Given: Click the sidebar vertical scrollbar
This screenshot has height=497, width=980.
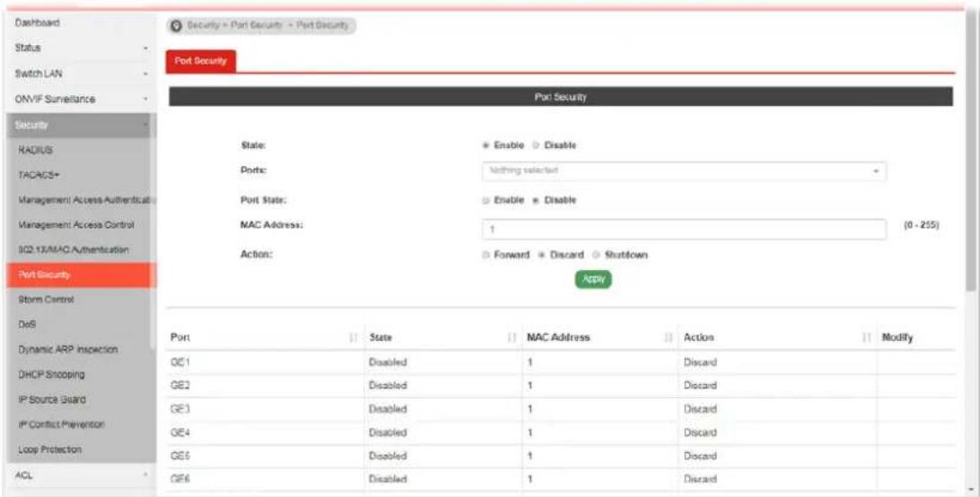Looking at the screenshot, I should pos(153,231).
